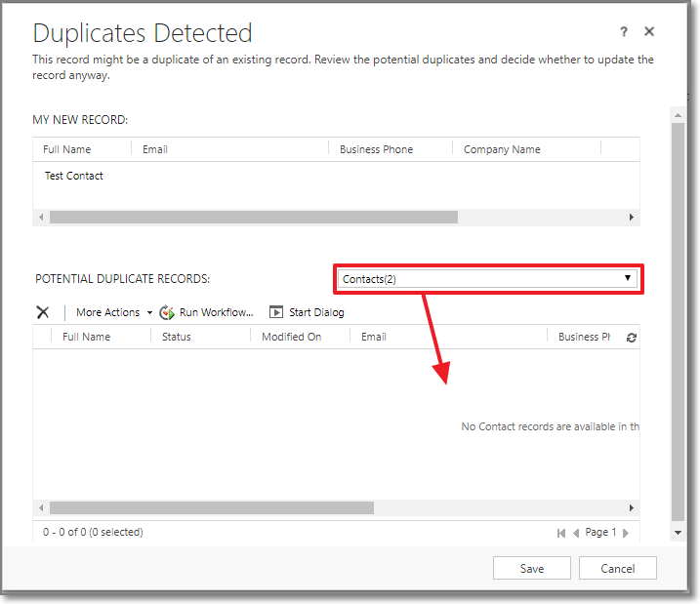Close the Duplicates Detected dialog
This screenshot has width=700, height=604.
click(649, 32)
